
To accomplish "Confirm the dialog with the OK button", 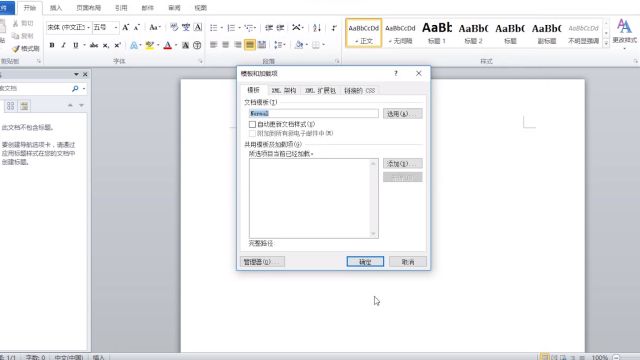I will (365, 262).
